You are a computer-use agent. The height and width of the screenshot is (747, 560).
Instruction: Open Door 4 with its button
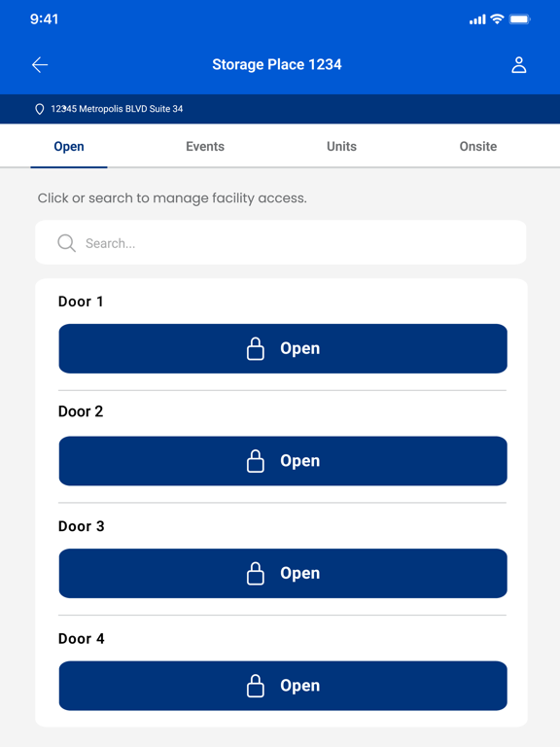pos(283,686)
